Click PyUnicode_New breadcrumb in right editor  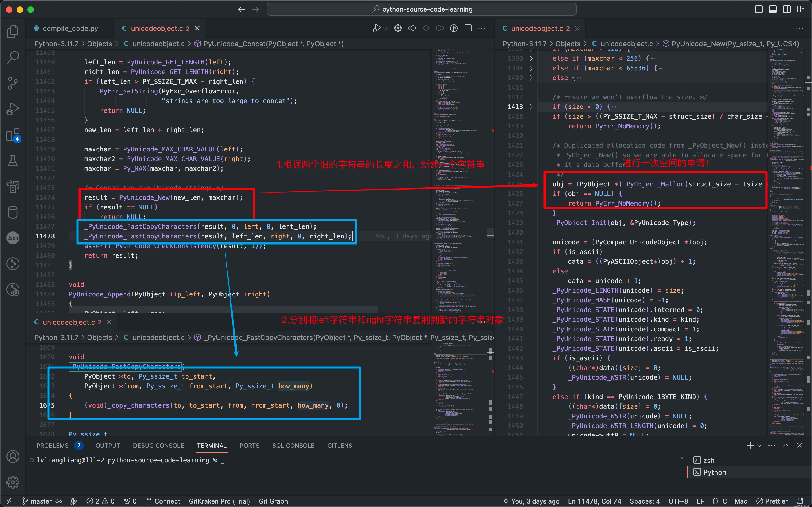(x=731, y=44)
